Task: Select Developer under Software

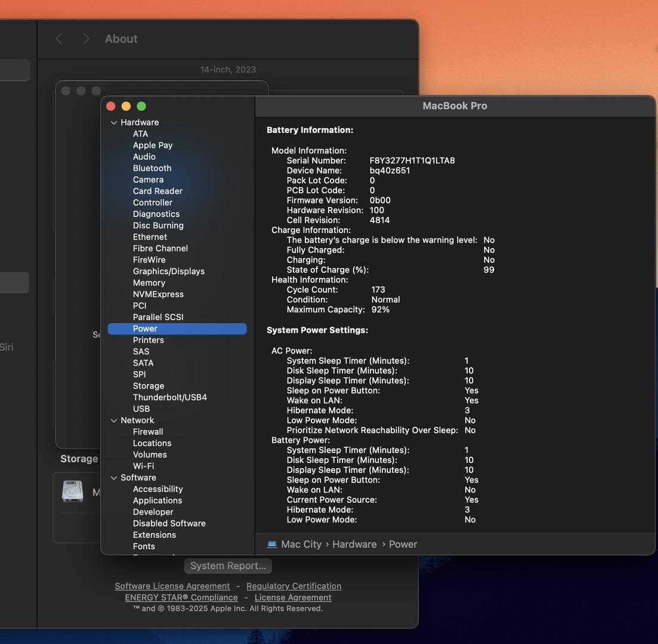Action: point(153,512)
